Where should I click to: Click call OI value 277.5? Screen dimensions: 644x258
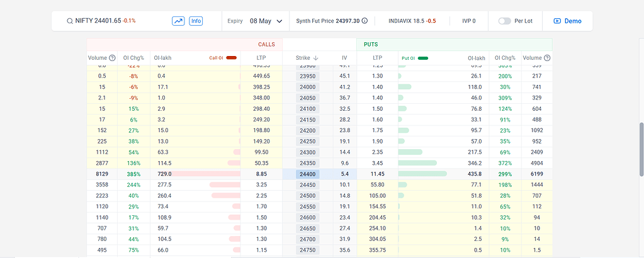pos(164,185)
